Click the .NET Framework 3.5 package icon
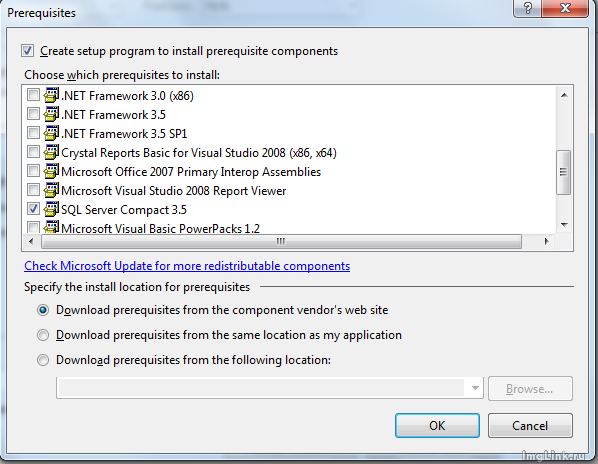Viewport: 598px width, 464px height. 51,114
